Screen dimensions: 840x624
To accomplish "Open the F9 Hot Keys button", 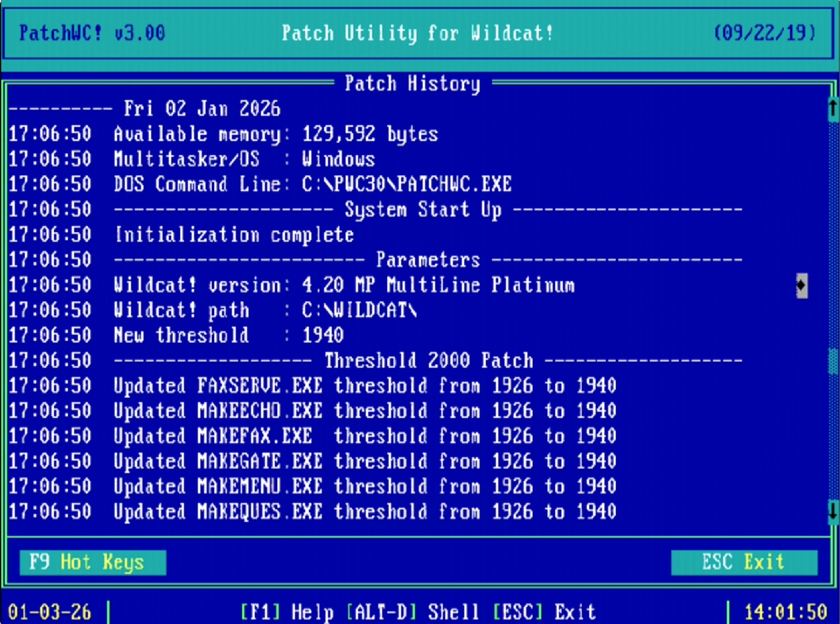I will pyautogui.click(x=92, y=562).
